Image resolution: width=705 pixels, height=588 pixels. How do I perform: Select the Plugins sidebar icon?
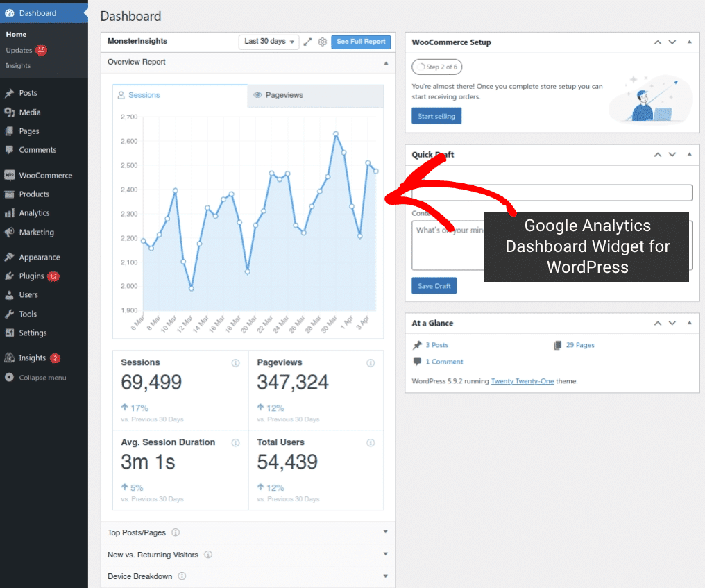pyautogui.click(x=11, y=276)
